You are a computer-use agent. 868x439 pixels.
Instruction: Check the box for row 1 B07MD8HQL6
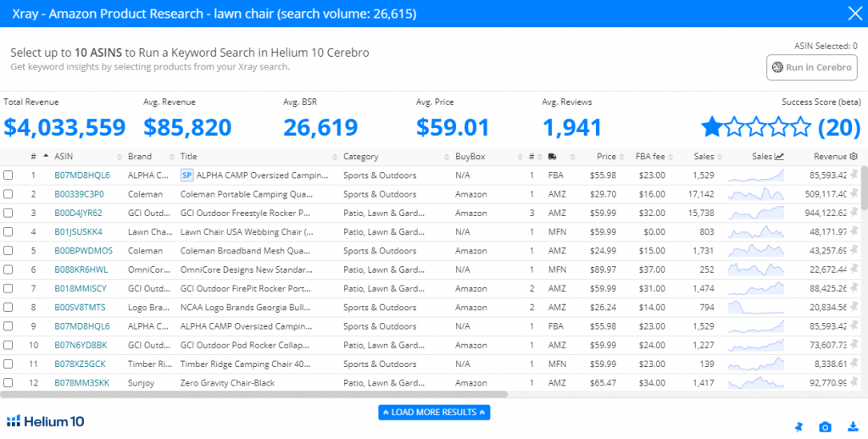[8, 175]
